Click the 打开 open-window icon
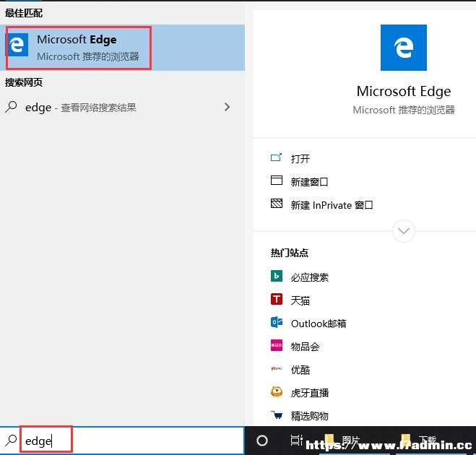 pos(276,157)
